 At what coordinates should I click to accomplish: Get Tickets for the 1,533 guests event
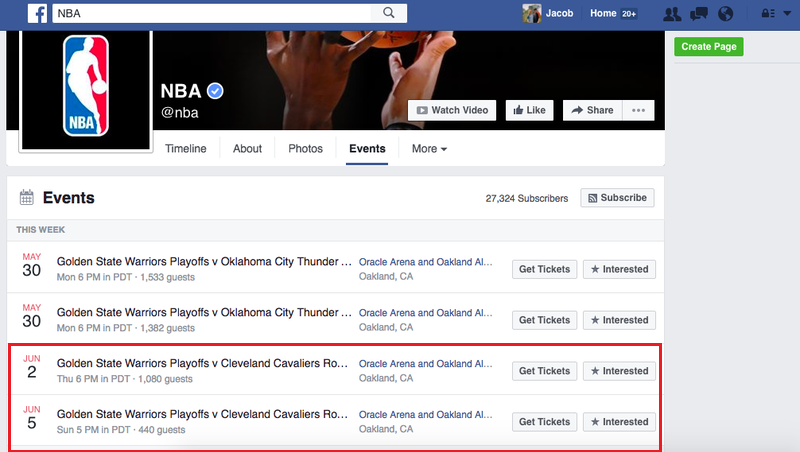coord(544,269)
